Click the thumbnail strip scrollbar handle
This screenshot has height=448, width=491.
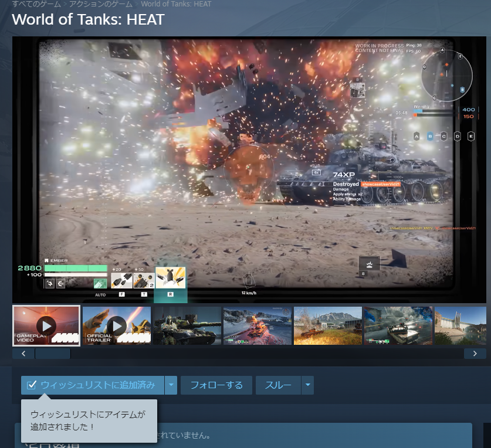click(53, 354)
